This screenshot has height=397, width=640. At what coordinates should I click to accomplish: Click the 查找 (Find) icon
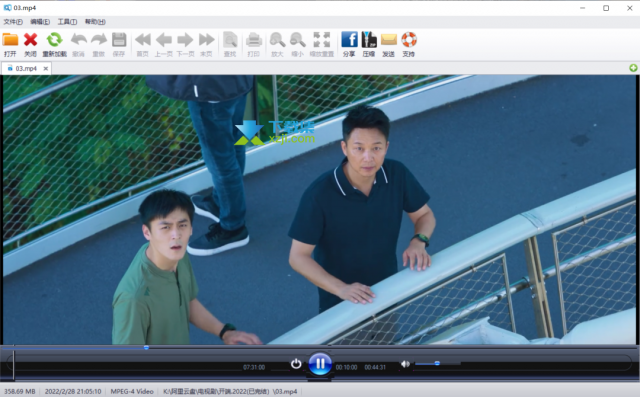coord(230,40)
